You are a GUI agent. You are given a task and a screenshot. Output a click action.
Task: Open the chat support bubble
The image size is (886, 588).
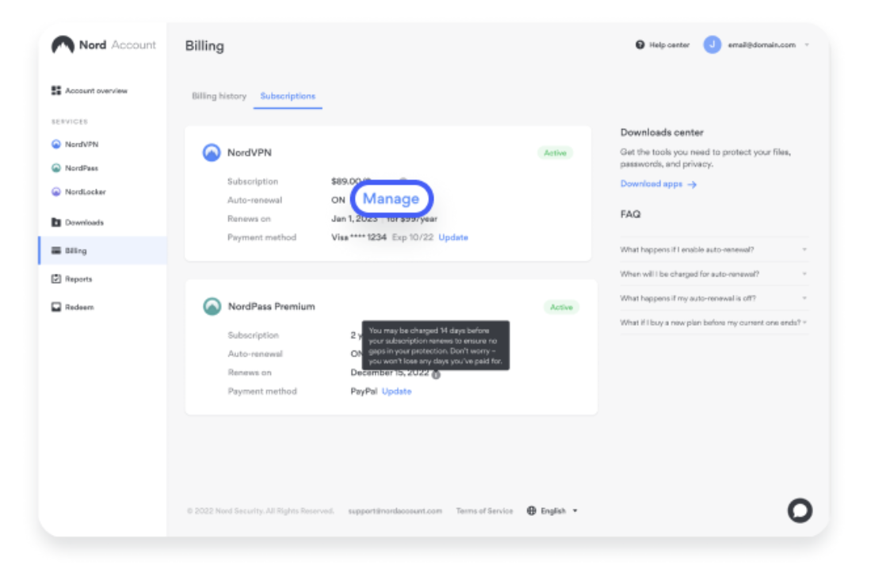(x=800, y=510)
